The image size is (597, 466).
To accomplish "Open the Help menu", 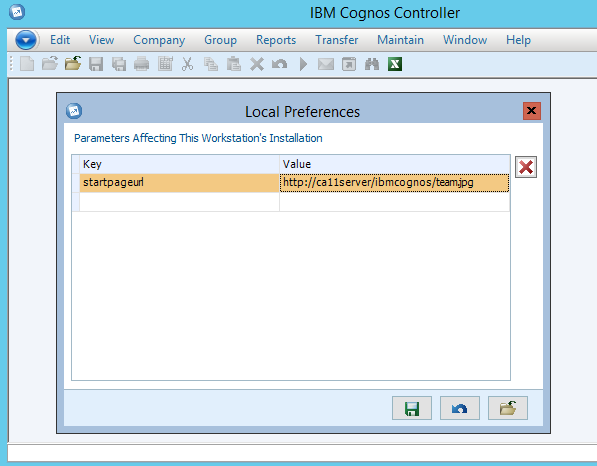I will pos(518,40).
